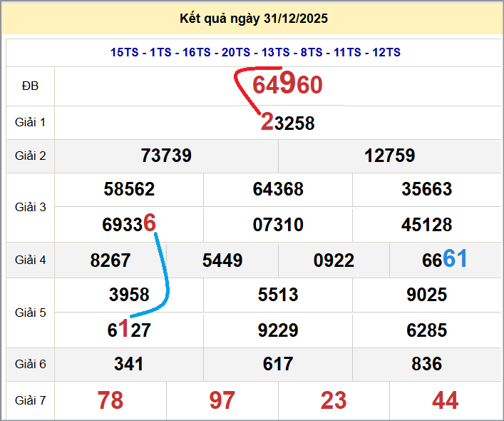Click Giải 5 number 9229
The width and height of the screenshot is (504, 421).
tap(278, 330)
